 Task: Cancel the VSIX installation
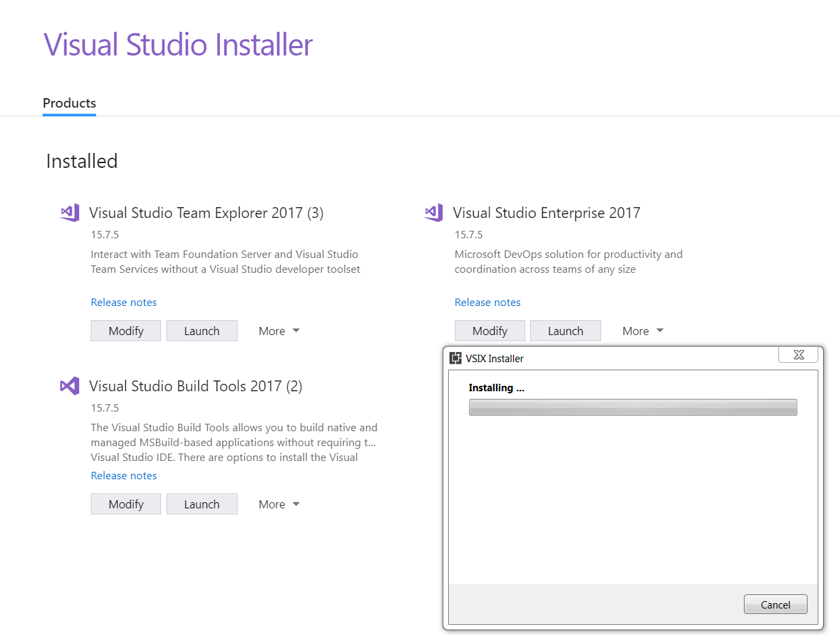[776, 604]
